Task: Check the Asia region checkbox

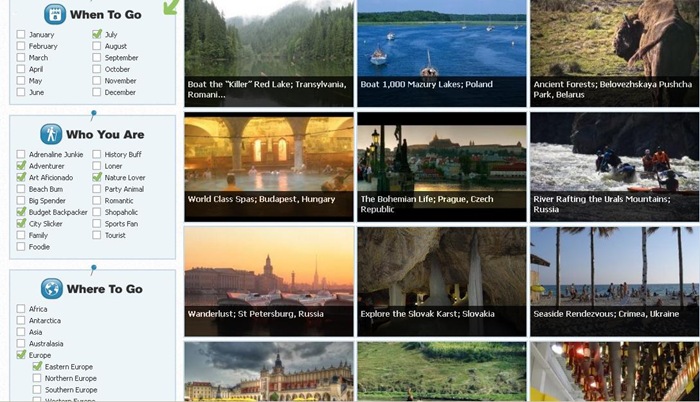Action: coord(21,332)
